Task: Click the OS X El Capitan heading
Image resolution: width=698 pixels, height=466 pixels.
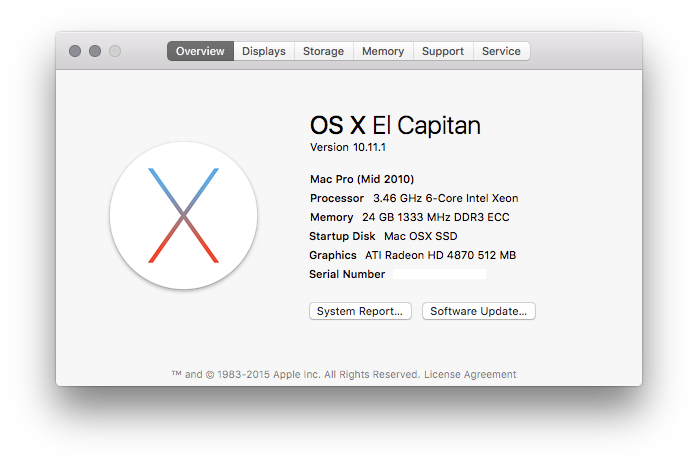Action: click(395, 125)
